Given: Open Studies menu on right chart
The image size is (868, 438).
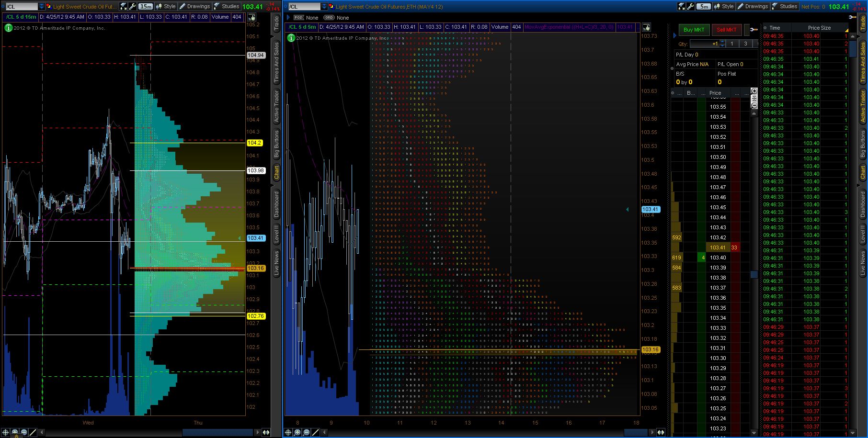Looking at the screenshot, I should [785, 6].
